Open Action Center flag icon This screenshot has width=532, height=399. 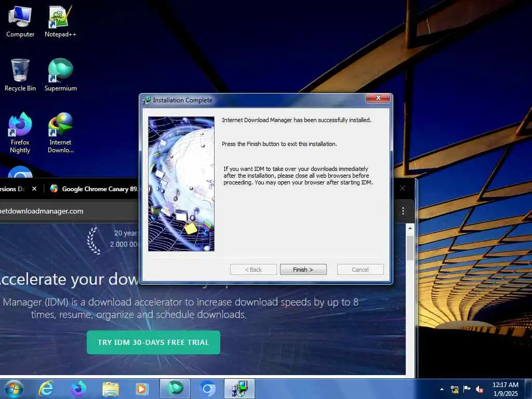pyautogui.click(x=467, y=389)
